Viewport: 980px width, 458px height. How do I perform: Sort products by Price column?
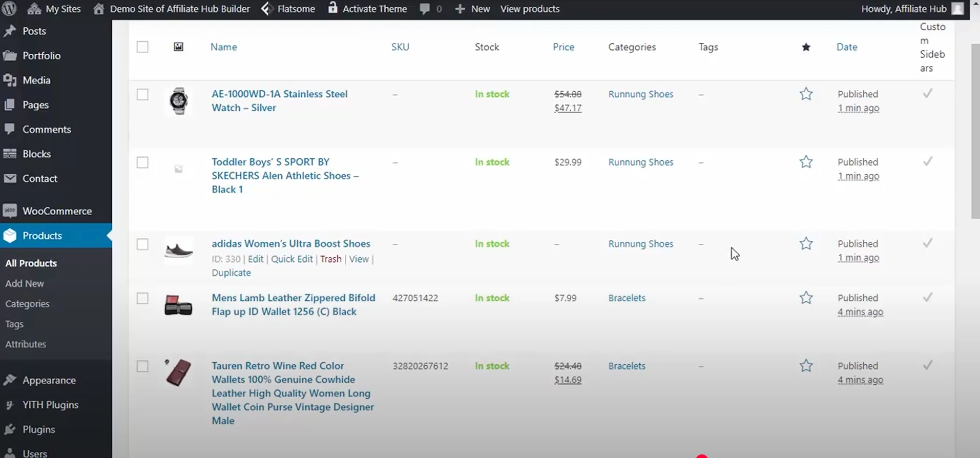tap(564, 47)
